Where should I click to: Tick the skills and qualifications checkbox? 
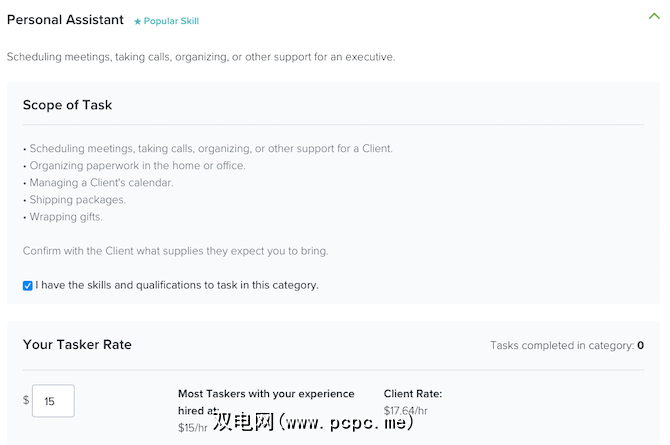[28, 285]
